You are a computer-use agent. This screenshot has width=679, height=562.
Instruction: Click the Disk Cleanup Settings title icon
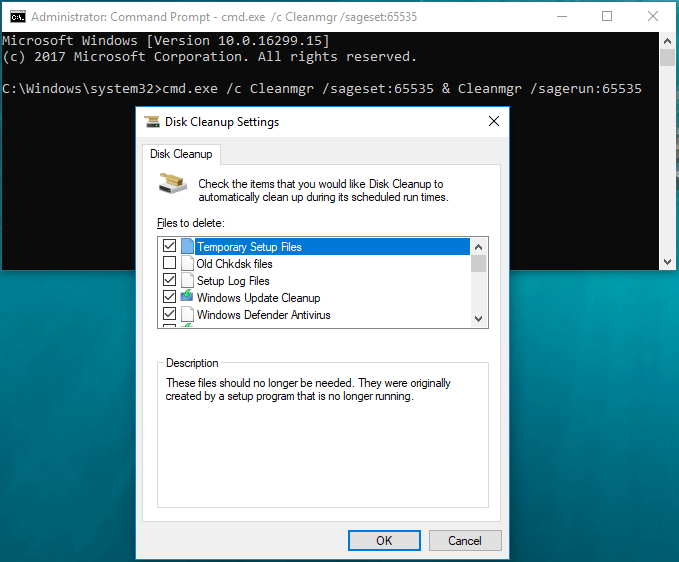tap(152, 122)
